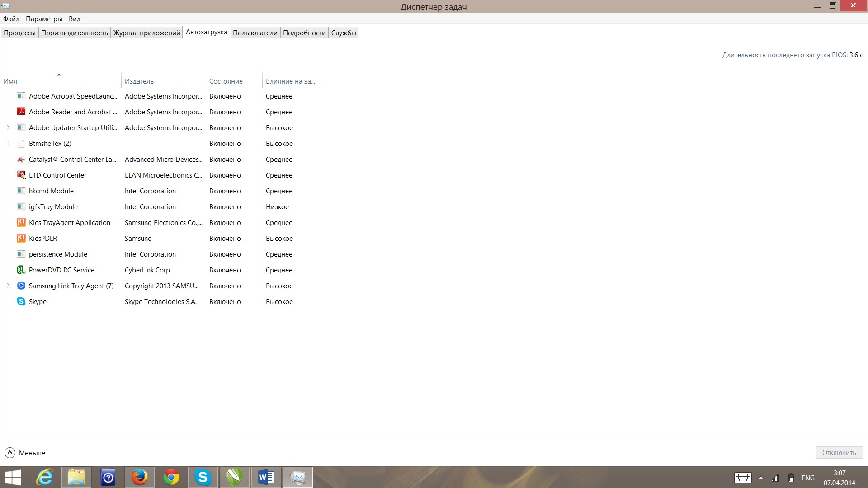Launch Firefox from the taskbar
Screen dimensions: 868x488
click(140, 477)
